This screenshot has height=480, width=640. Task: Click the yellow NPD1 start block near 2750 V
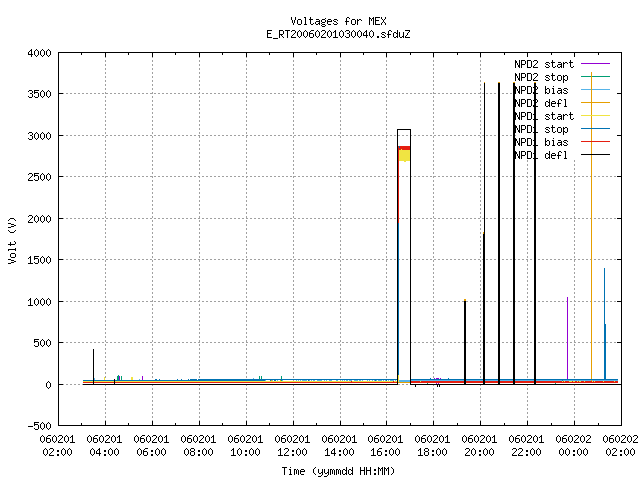404,156
